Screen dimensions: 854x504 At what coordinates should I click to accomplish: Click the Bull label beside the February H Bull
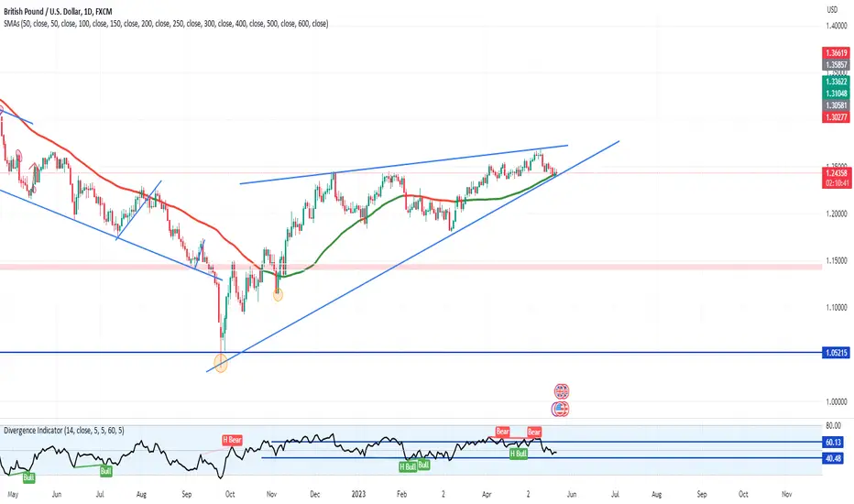[423, 466]
